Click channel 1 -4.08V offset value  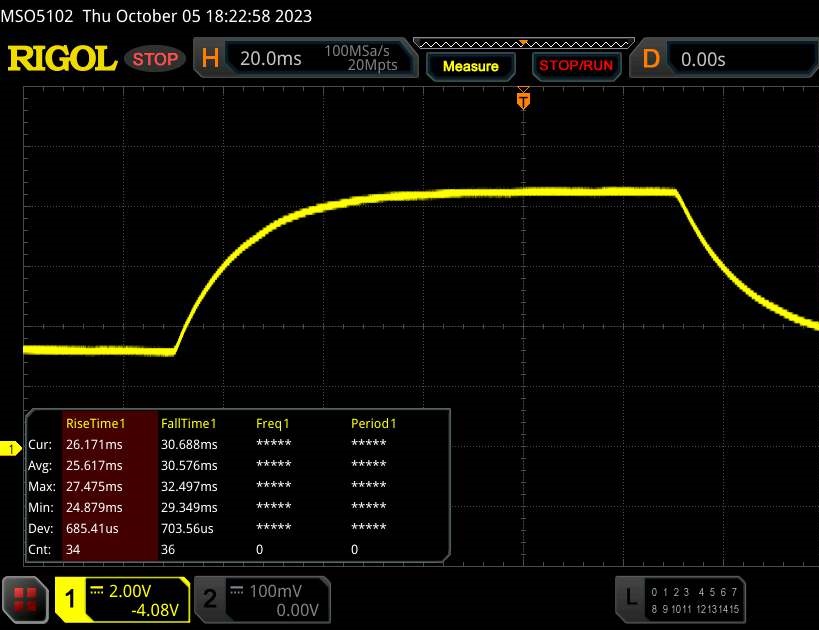pos(155,610)
